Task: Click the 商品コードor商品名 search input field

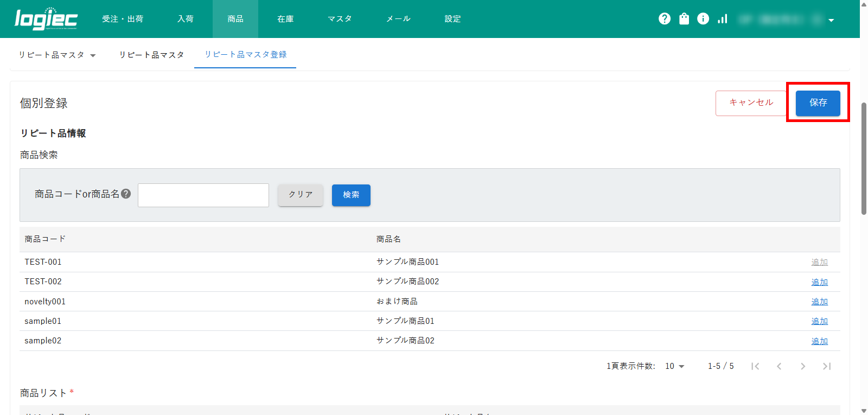Action: click(203, 195)
